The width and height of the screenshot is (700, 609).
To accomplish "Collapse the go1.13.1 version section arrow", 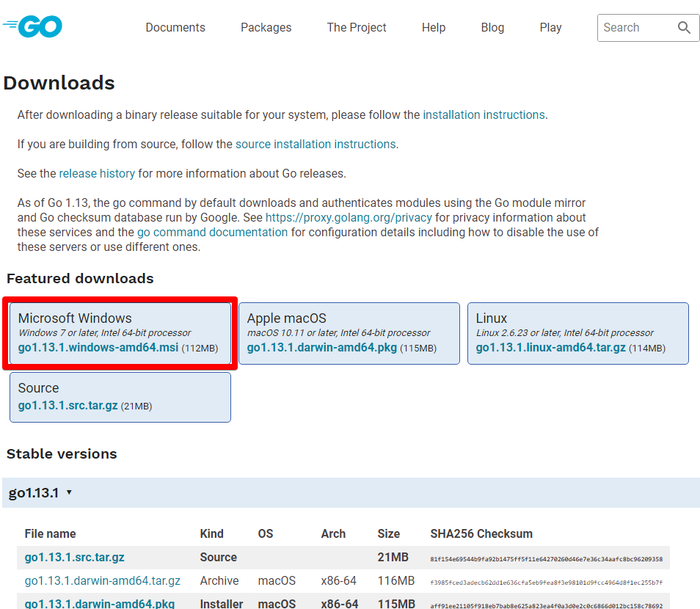I will click(x=69, y=492).
